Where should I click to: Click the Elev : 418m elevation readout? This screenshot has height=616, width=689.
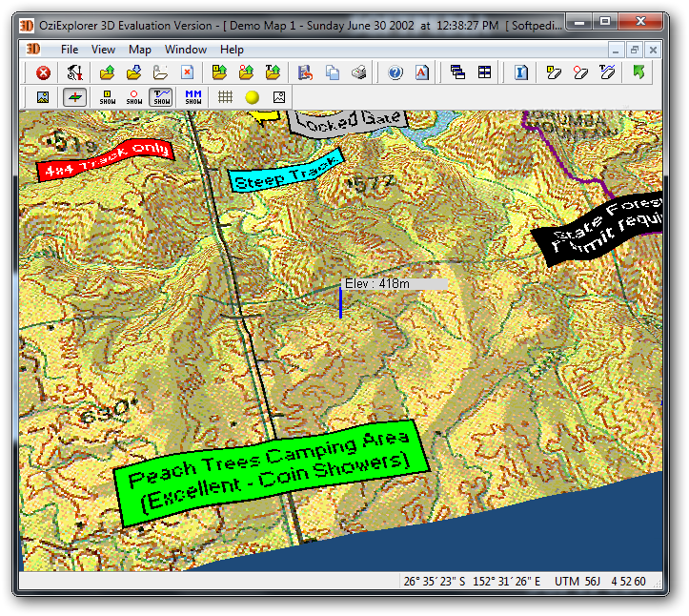395,283
